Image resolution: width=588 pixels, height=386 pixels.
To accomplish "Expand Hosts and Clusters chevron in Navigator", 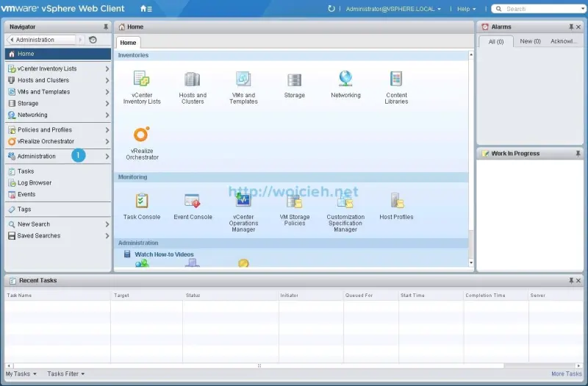I will (x=107, y=80).
